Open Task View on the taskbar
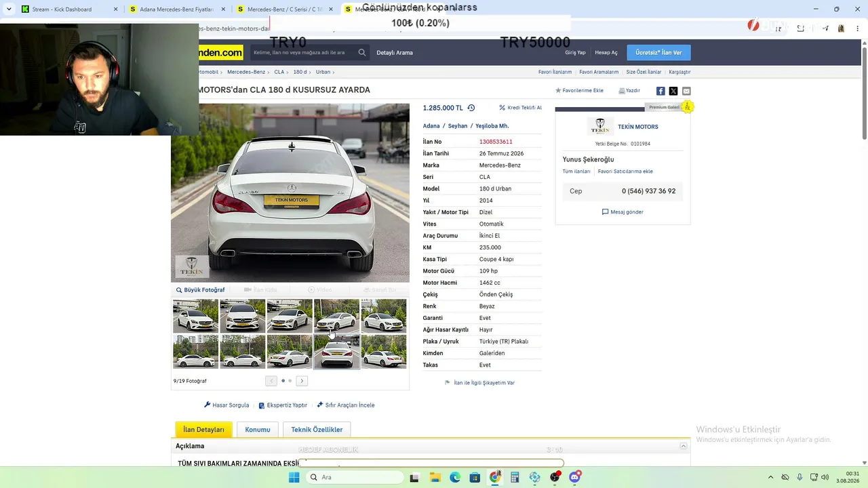 (415, 477)
